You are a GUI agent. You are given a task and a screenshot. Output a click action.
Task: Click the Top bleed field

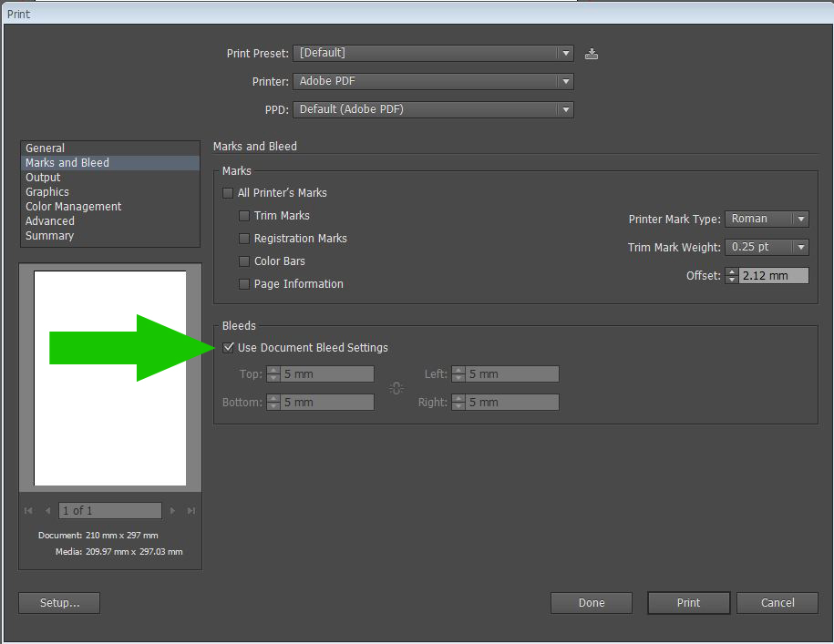point(327,374)
